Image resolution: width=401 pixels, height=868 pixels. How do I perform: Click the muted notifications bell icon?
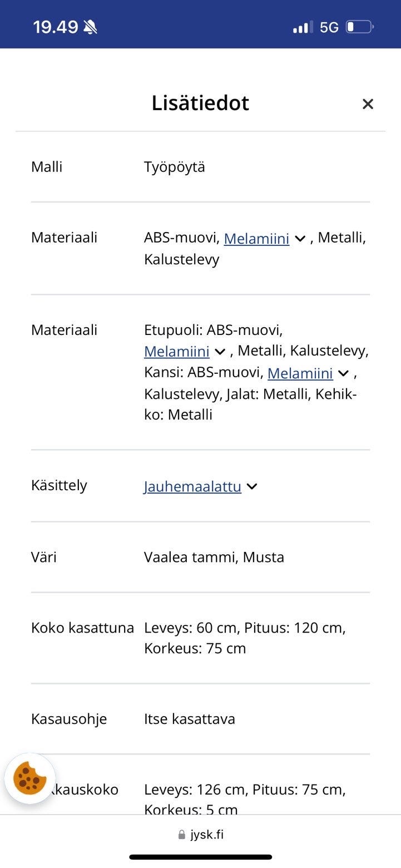(x=91, y=25)
